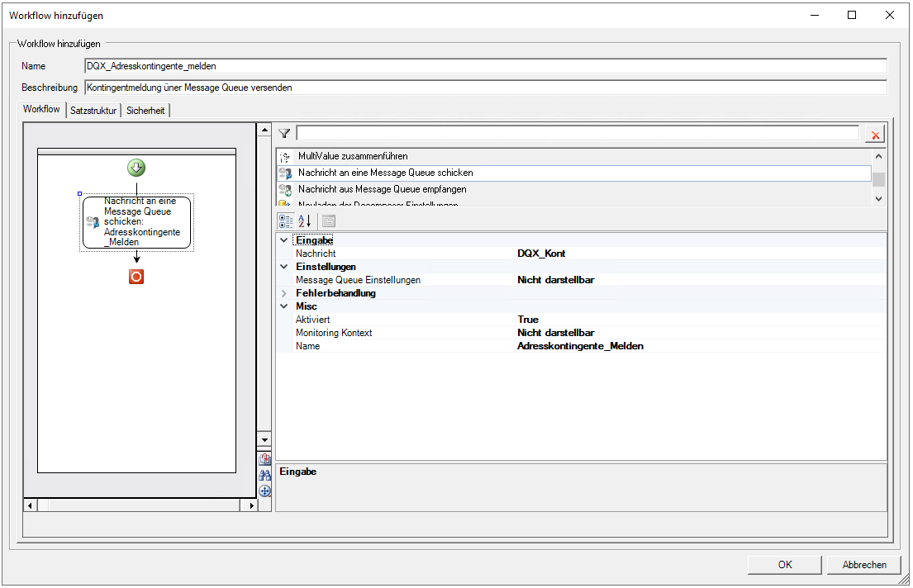Click the Beschreibung input field
Viewport: 913px width, 588px height.
point(486,88)
